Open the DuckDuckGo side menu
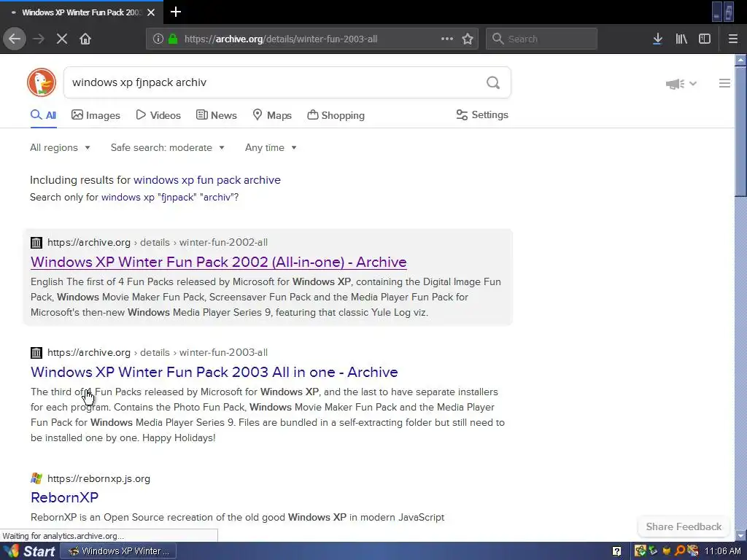747x560 pixels. [724, 83]
